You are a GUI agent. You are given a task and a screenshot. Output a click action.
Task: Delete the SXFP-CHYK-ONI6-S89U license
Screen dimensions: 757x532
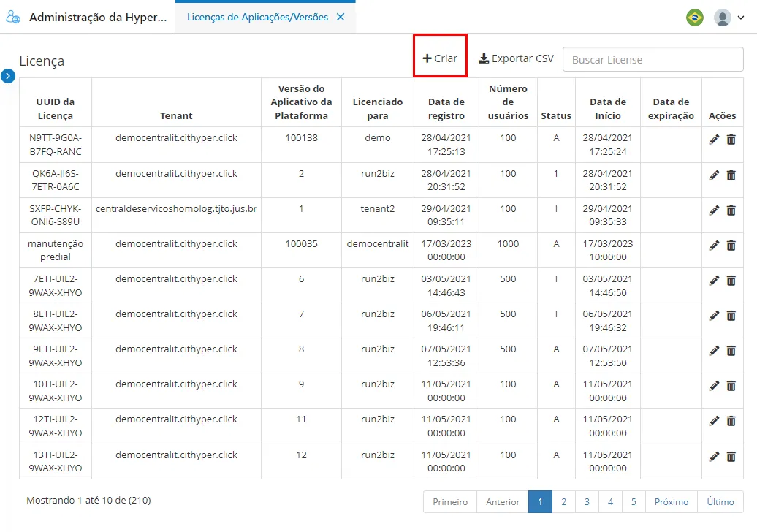(x=731, y=210)
